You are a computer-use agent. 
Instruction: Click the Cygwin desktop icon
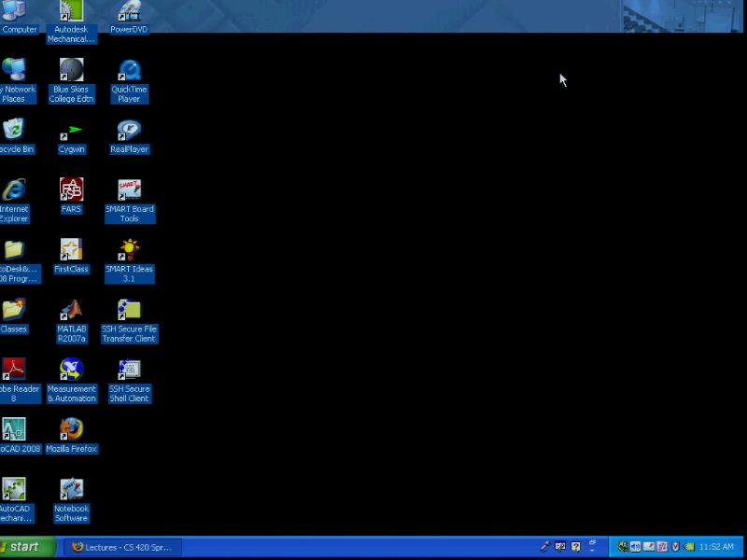tap(71, 132)
